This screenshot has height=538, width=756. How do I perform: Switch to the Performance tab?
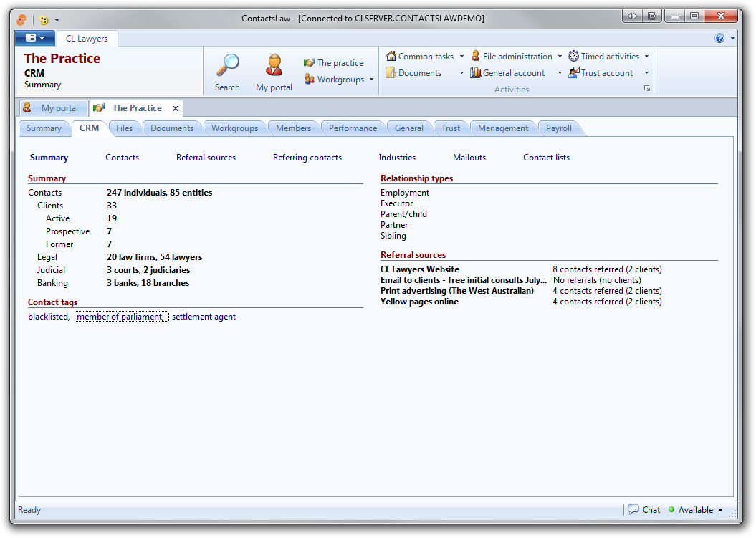(x=353, y=128)
